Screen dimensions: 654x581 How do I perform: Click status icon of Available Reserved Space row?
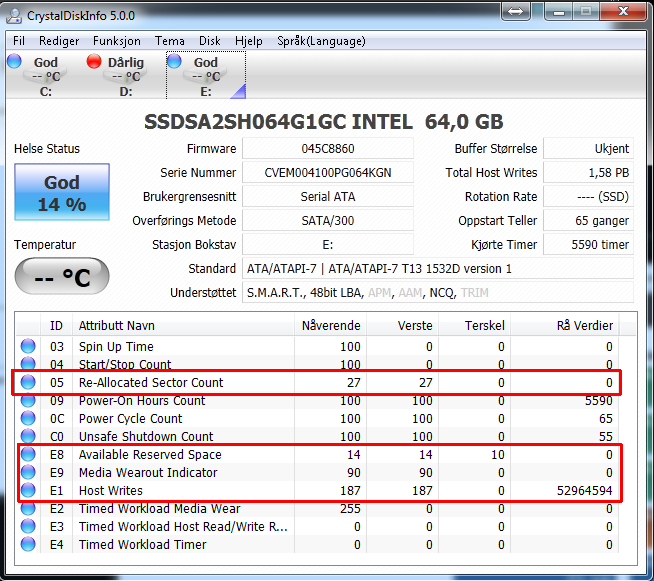click(x=28, y=454)
